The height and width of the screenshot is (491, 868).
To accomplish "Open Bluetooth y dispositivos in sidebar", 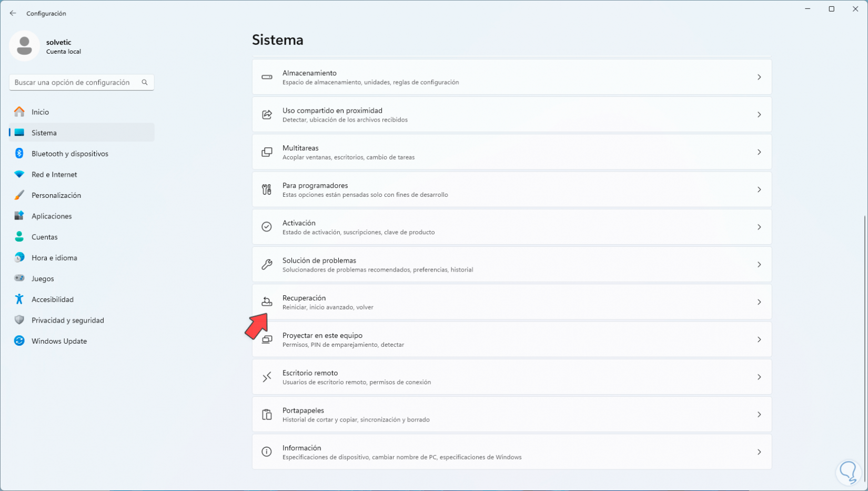I will (x=69, y=154).
